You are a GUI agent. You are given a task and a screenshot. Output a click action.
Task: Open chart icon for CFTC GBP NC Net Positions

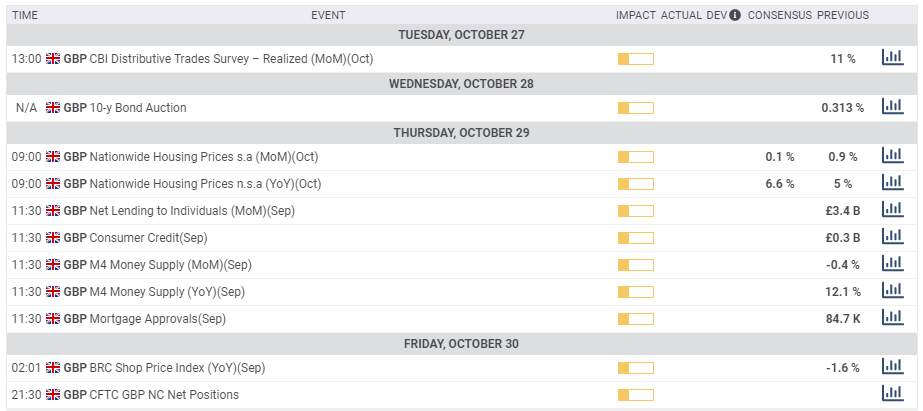click(x=892, y=393)
